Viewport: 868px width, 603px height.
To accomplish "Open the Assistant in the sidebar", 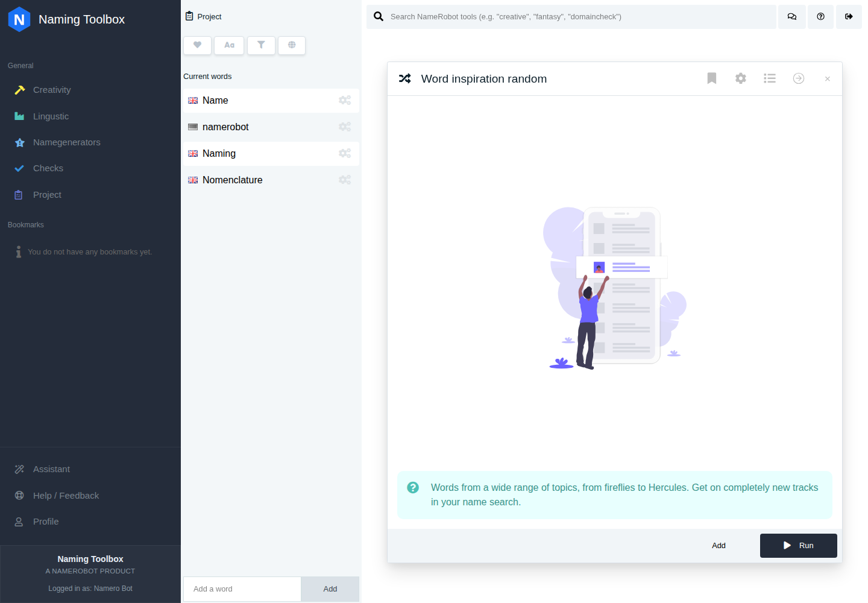I will pyautogui.click(x=51, y=469).
